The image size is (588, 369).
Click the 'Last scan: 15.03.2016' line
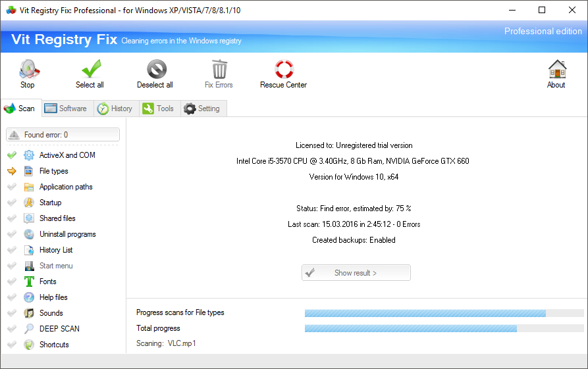click(354, 224)
